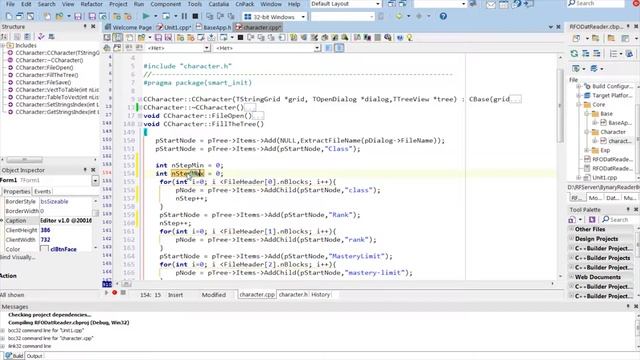Click the blue Help question mark icon
The height and width of the screenshot is (360, 640).
pyautogui.click(x=443, y=16)
